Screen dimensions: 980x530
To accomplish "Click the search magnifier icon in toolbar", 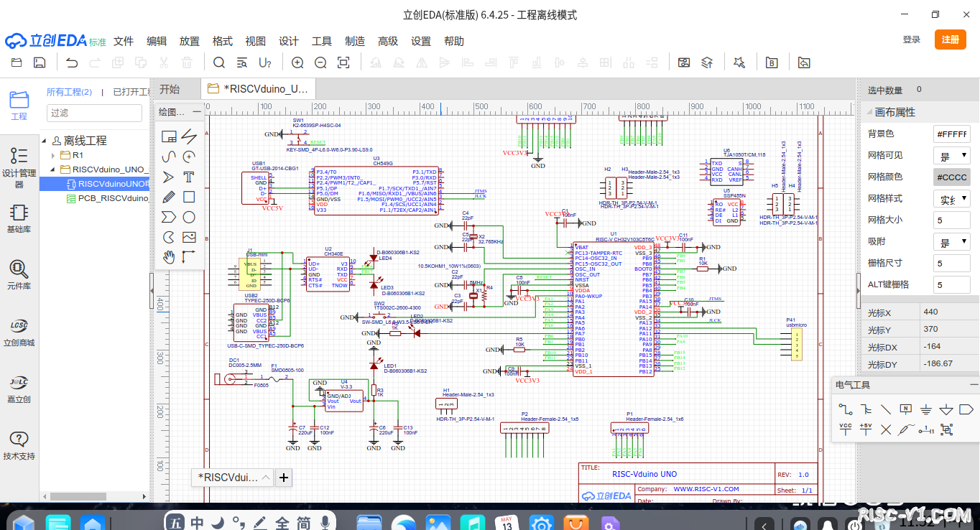I will tap(219, 63).
